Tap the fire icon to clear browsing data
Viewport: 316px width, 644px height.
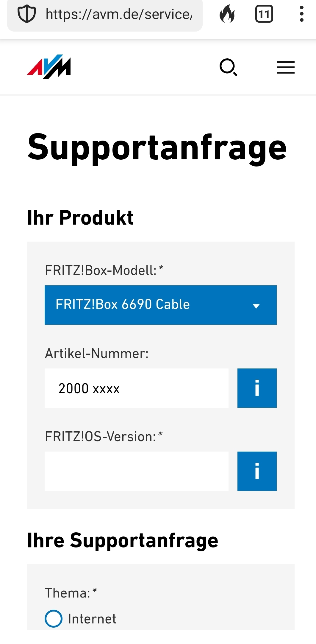(227, 14)
